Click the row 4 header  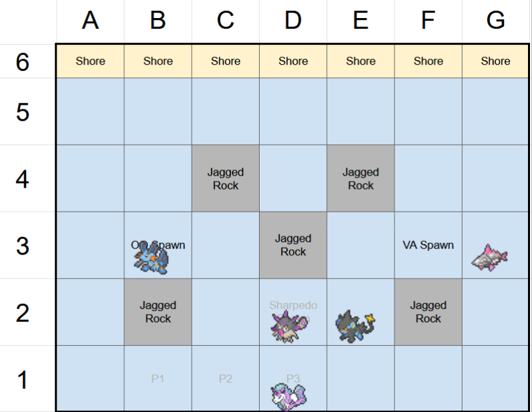tap(23, 179)
